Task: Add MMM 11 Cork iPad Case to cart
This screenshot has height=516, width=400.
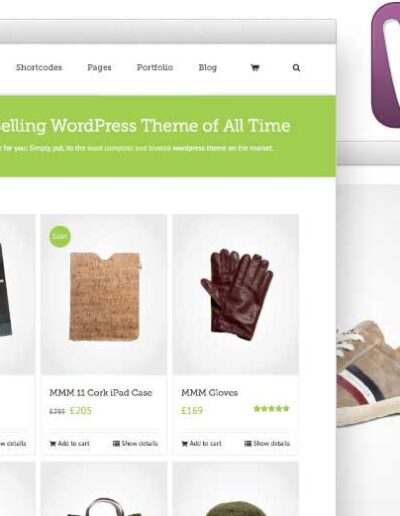Action: point(69,443)
